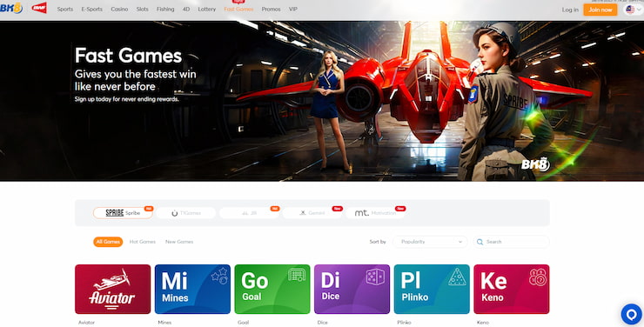Viewport: 644px width, 327px height.
Task: Open the Malaysia flag language dropdown
Action: coord(633,10)
